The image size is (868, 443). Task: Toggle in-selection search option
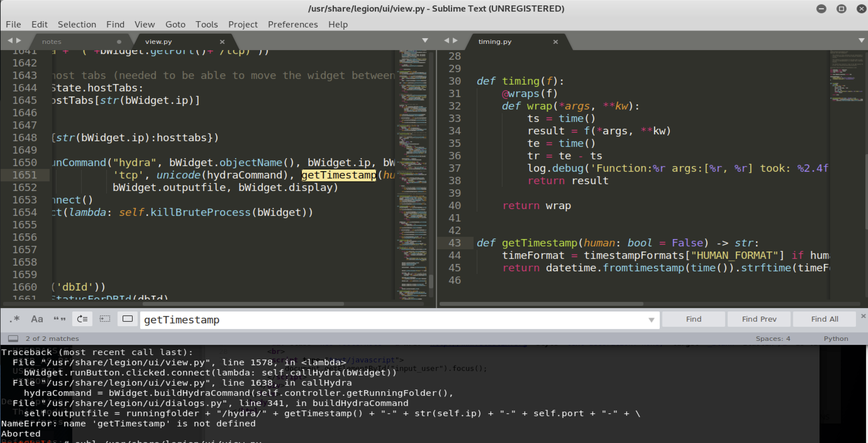pyautogui.click(x=105, y=319)
